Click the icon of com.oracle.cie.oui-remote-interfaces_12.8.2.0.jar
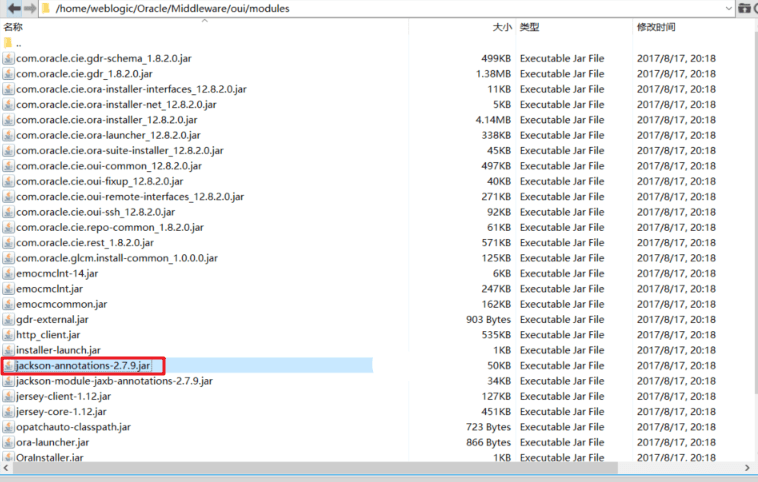Screen dimensions: 758x482 pos(8,197)
